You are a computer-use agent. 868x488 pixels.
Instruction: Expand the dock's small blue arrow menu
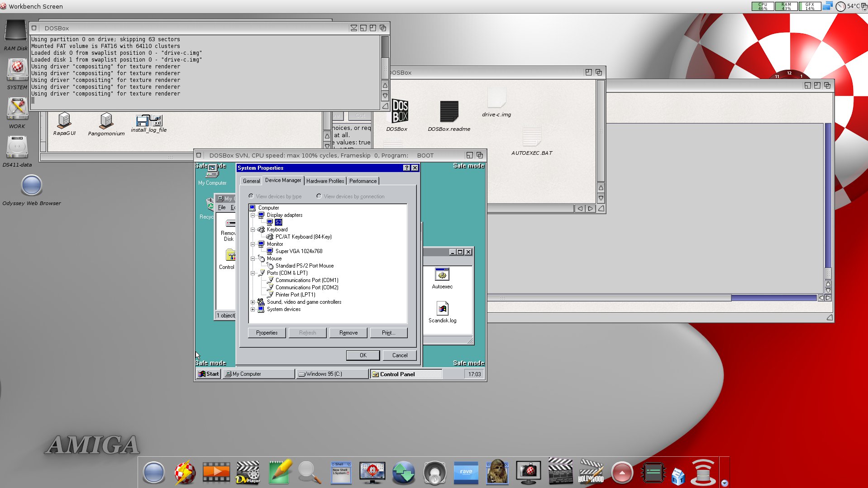pyautogui.click(x=725, y=483)
